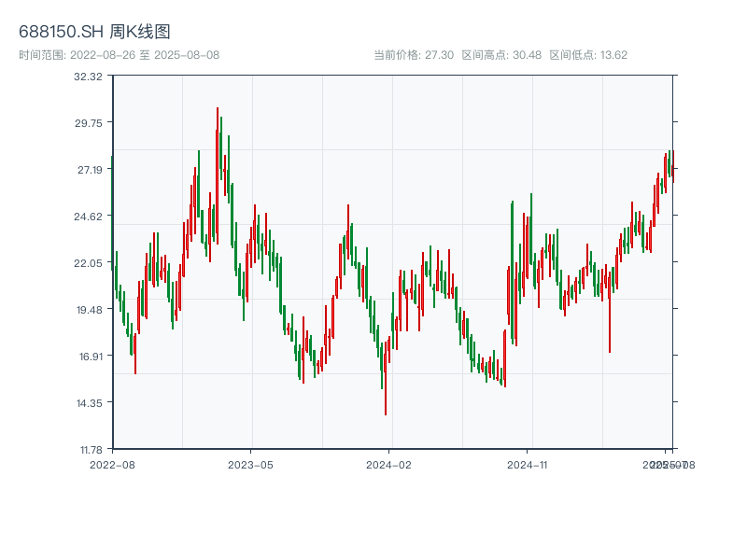Click the 11.78 y-axis label

pos(91,450)
